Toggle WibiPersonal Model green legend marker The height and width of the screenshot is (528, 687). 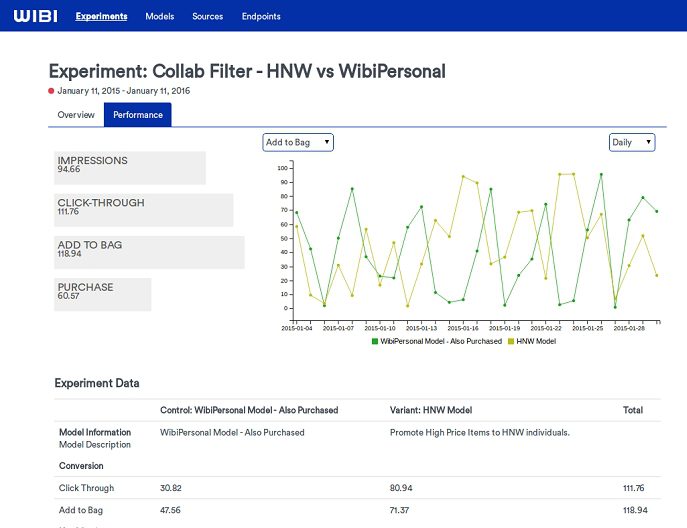pyautogui.click(x=375, y=341)
